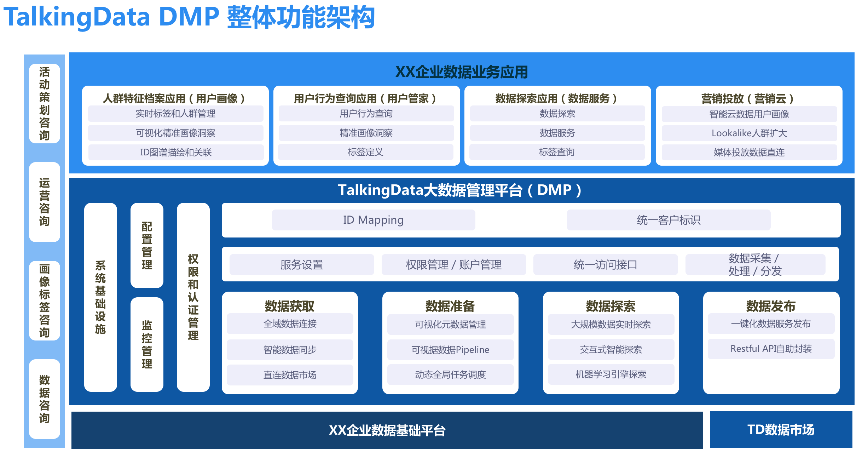
Task: Click 权限管理 / 账户管理 module
Action: tap(453, 264)
